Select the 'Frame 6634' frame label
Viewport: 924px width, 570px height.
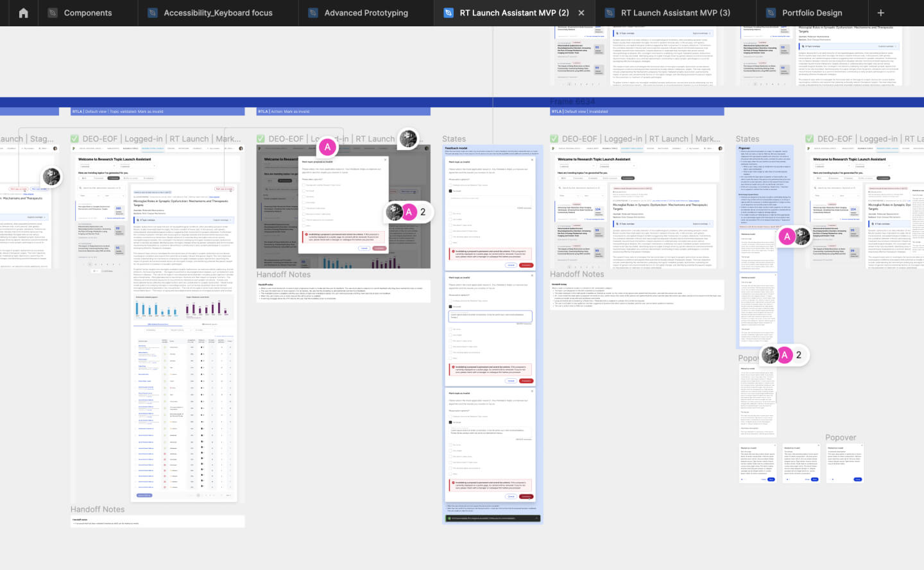tap(572, 101)
